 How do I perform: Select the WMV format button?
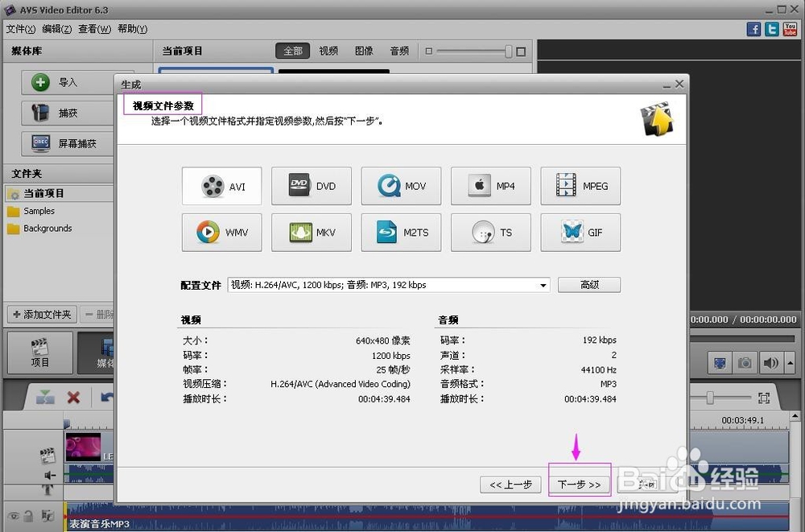pyautogui.click(x=222, y=233)
